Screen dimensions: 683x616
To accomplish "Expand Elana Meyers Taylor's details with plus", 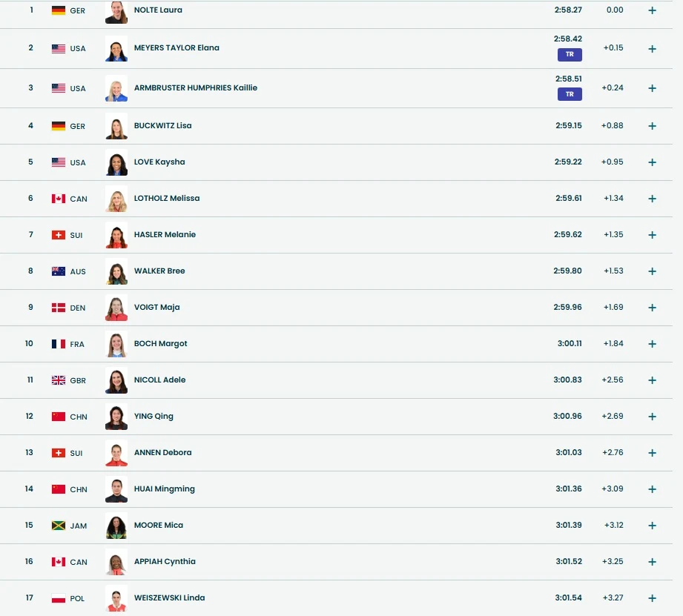I will click(x=652, y=49).
